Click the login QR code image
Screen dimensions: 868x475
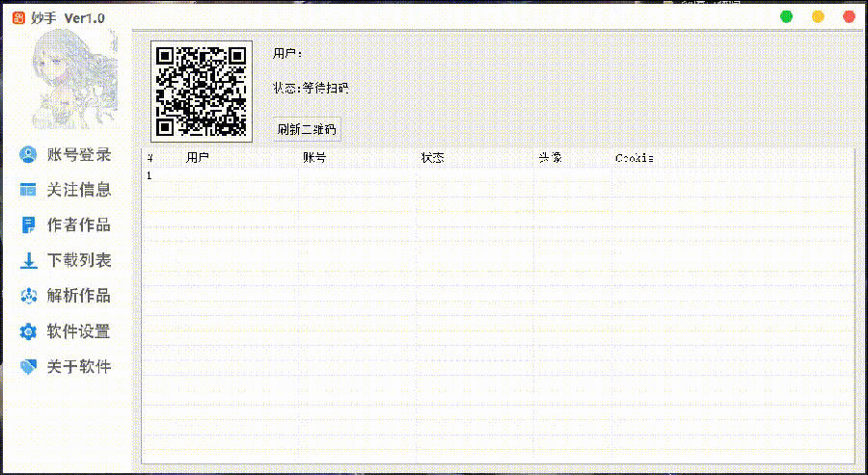click(x=202, y=92)
